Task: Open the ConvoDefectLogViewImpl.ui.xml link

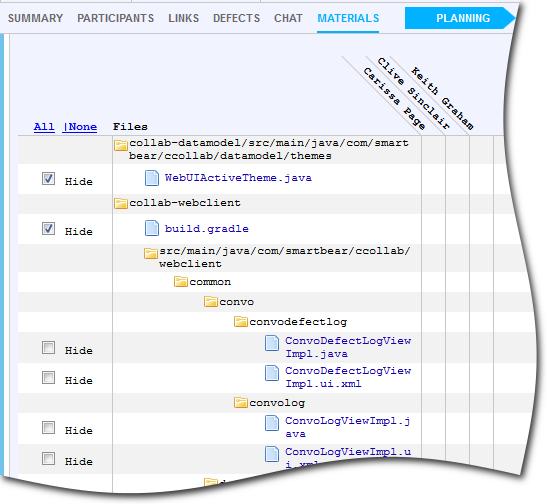Action: [348, 377]
